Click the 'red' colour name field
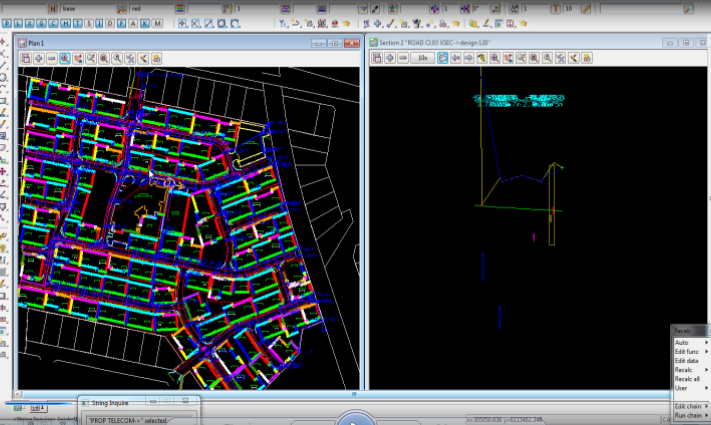711x425 pixels. (152, 9)
